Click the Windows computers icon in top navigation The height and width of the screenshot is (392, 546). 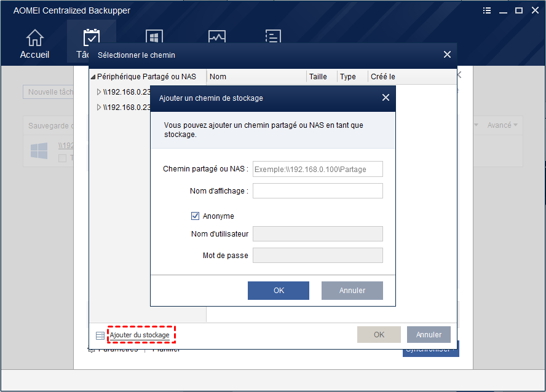point(154,36)
